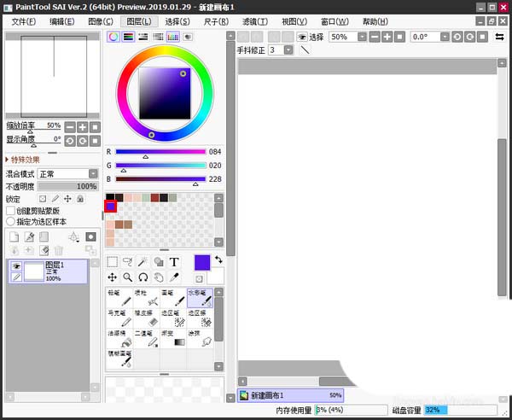512x420 pixels.
Task: Select the rotate view tool
Action: (x=143, y=277)
